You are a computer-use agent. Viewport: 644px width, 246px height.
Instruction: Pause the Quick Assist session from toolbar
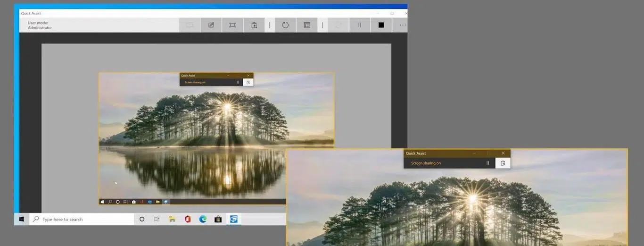(x=360, y=25)
